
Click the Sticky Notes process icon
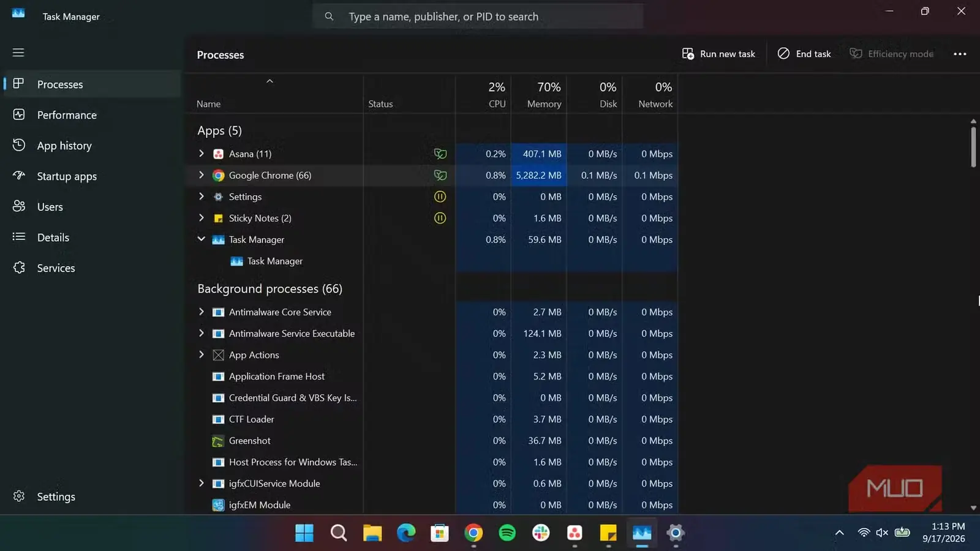(x=218, y=218)
